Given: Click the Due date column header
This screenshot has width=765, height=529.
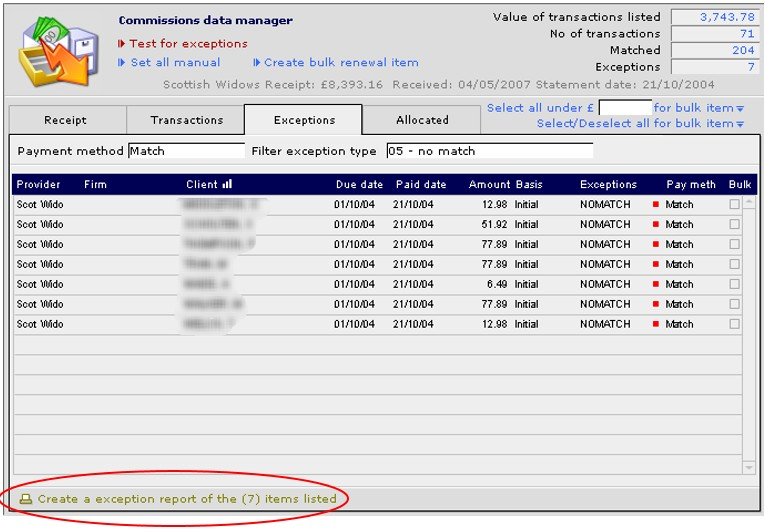Looking at the screenshot, I should point(359,184).
